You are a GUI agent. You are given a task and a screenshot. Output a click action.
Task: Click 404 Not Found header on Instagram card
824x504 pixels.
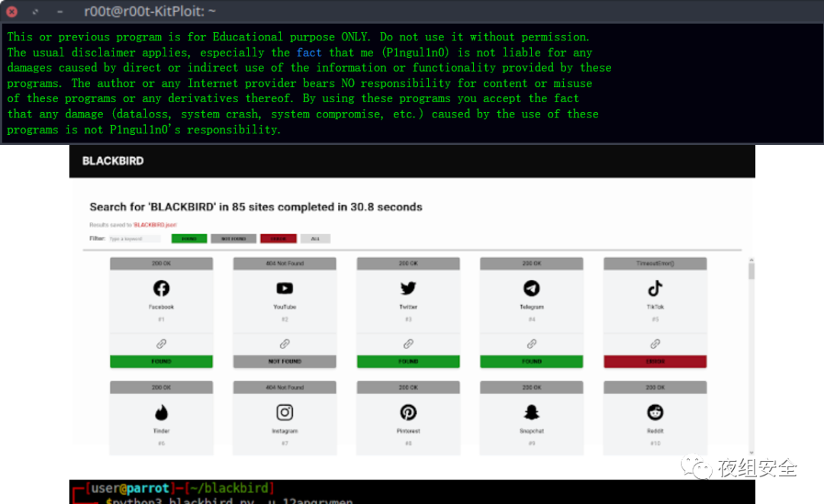tap(285, 387)
